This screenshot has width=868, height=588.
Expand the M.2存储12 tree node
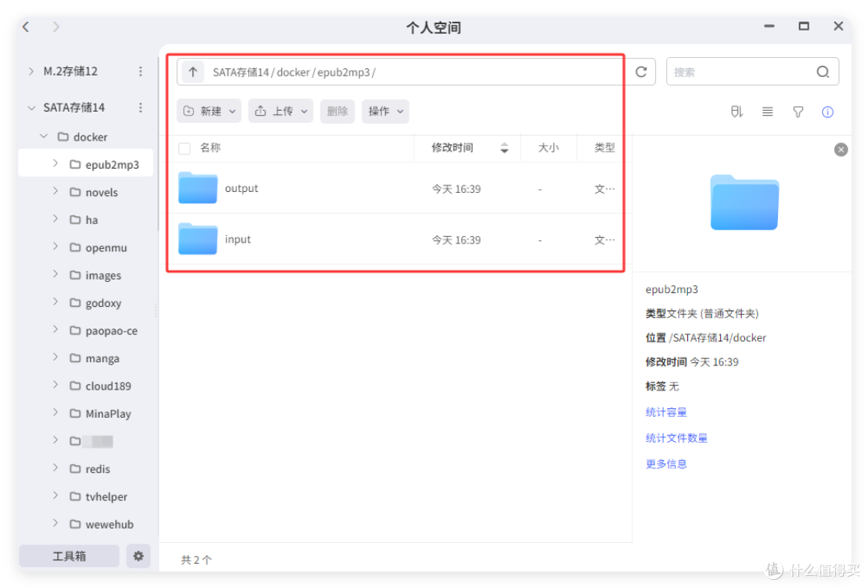tap(31, 71)
